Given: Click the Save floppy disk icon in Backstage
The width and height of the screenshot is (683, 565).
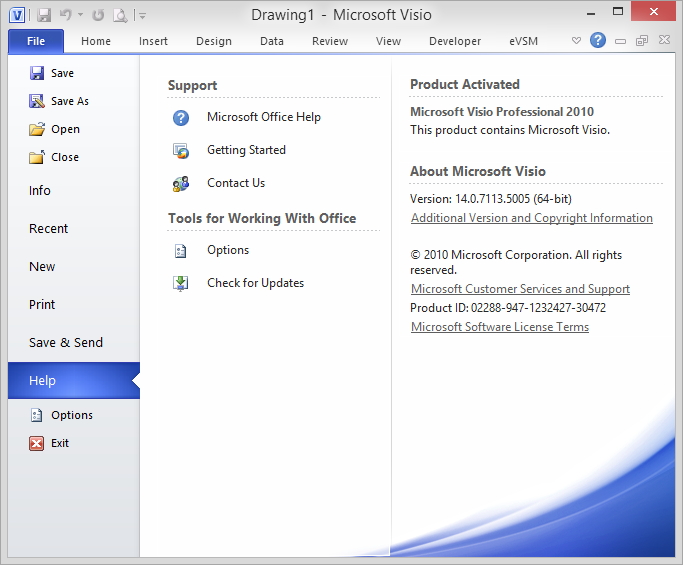Looking at the screenshot, I should click(x=37, y=73).
